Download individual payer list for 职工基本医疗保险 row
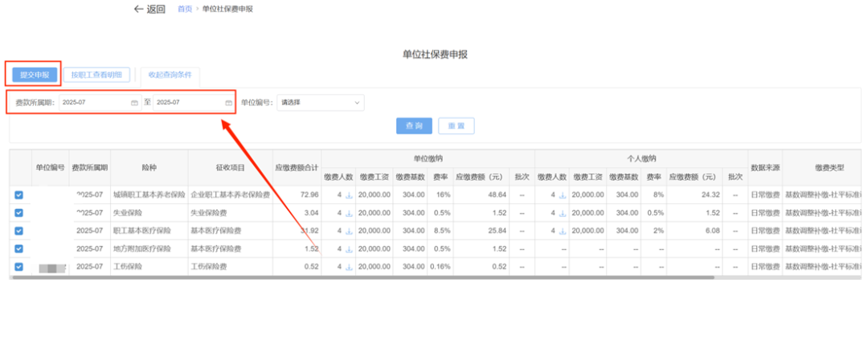Viewport: 868px width, 348px height. [x=563, y=231]
